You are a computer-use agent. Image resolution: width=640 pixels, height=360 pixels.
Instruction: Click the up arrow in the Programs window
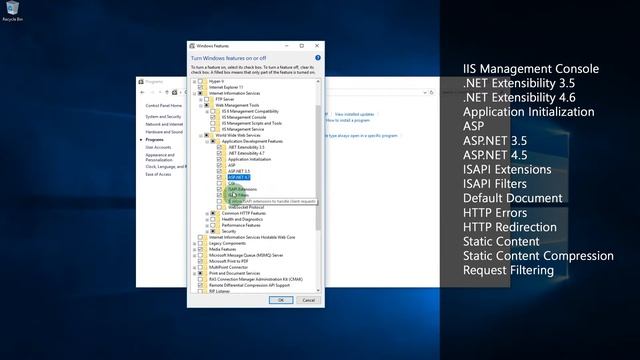(167, 93)
